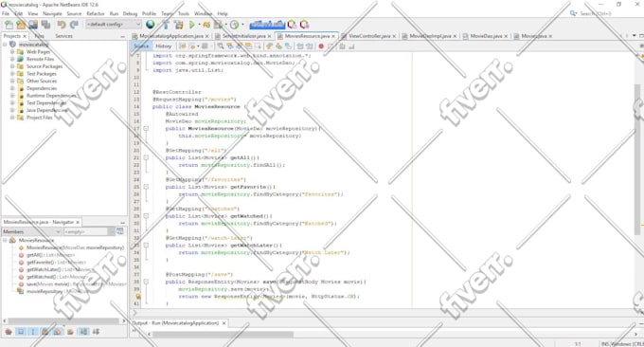Click the New Project toolbar icon
Viewport: 644px width, 347px height.
tap(21, 25)
